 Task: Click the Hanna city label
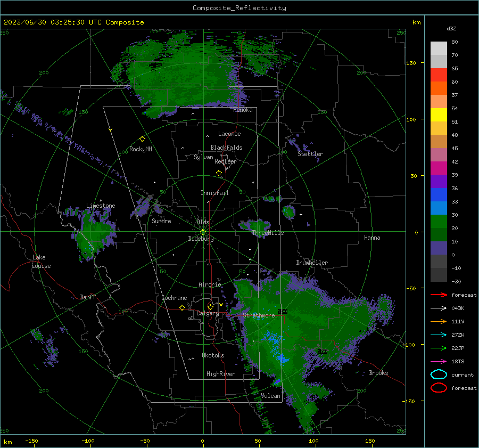[372, 238]
